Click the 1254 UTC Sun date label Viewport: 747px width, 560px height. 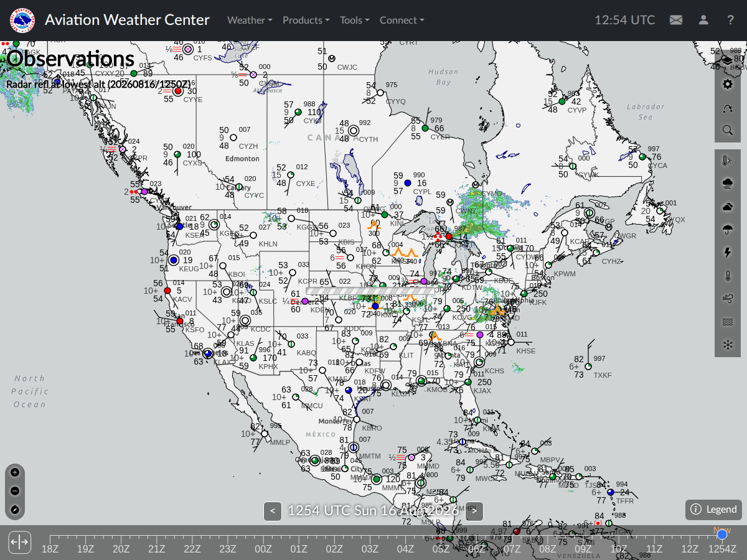click(x=374, y=511)
